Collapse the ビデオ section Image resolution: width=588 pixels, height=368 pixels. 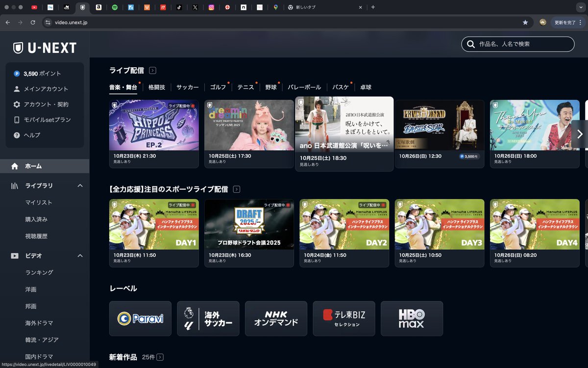80,256
